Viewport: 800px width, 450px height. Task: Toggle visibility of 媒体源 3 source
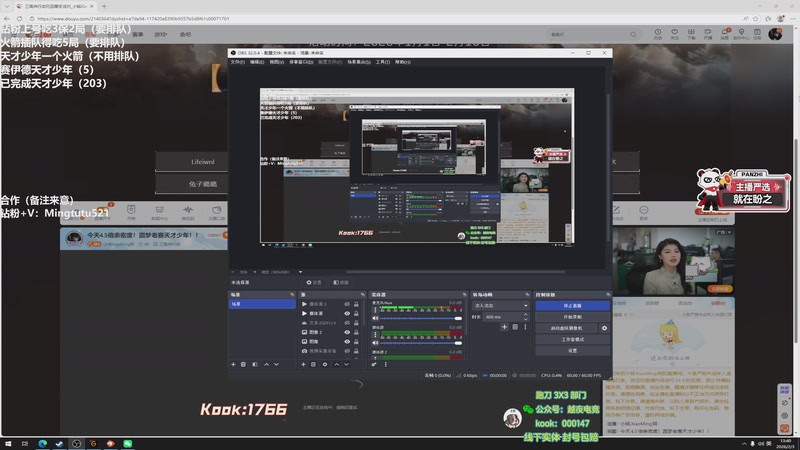coord(347,304)
